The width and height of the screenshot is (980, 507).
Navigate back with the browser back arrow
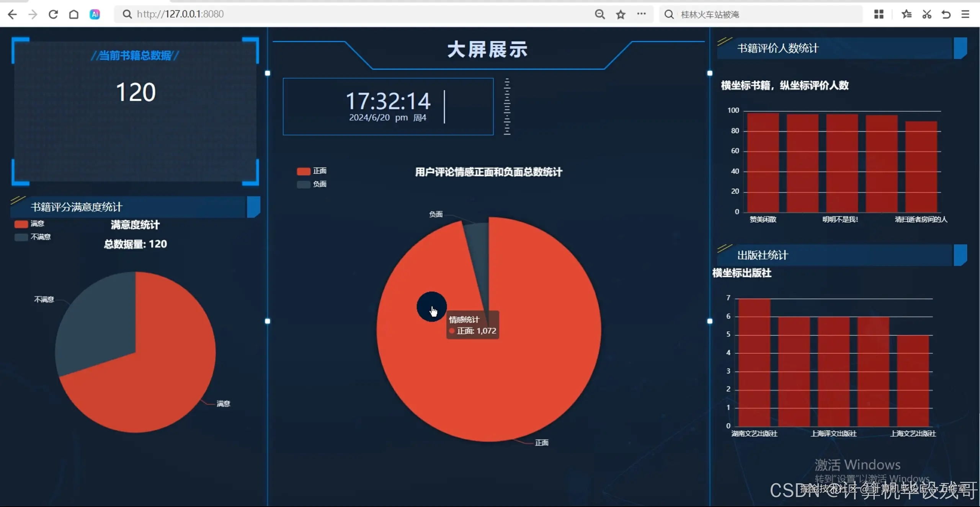click(13, 14)
